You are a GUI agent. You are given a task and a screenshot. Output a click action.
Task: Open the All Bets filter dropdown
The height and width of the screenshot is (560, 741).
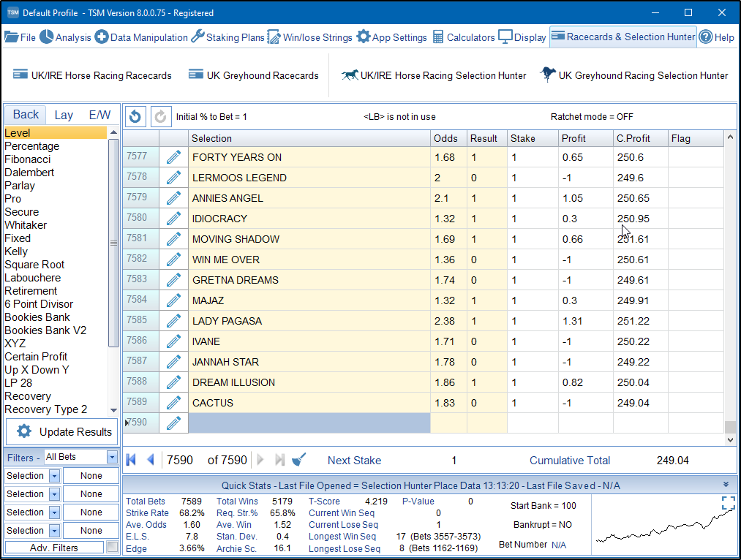coord(112,457)
